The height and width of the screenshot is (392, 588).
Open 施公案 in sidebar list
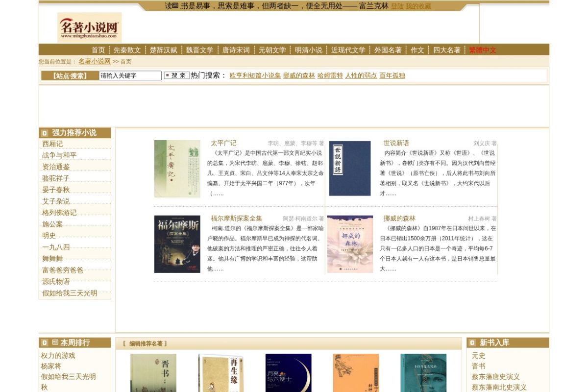[x=52, y=224]
